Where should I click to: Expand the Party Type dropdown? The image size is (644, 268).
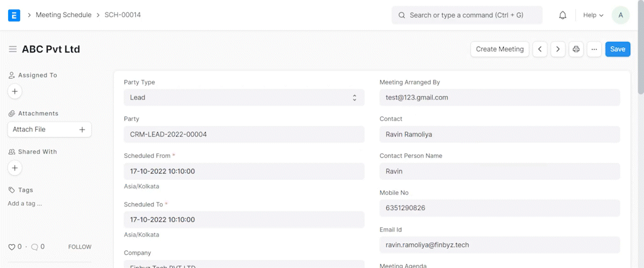click(244, 98)
